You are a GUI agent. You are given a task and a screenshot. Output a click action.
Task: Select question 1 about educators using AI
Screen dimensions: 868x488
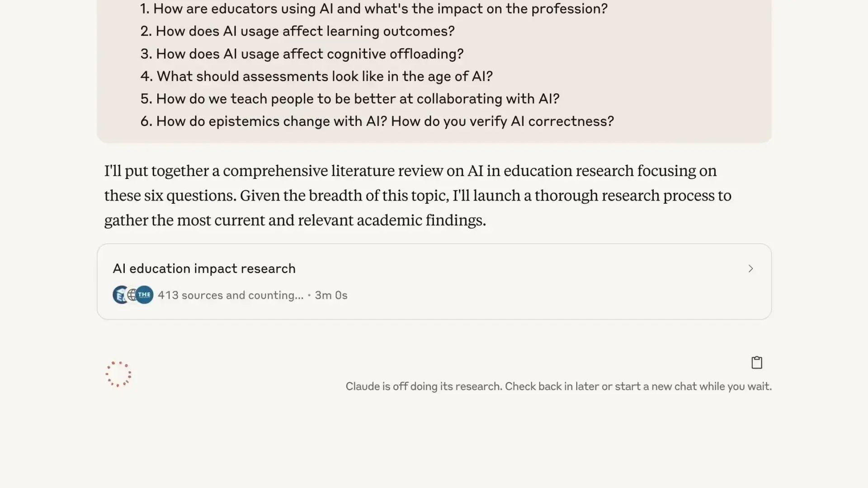[374, 9]
